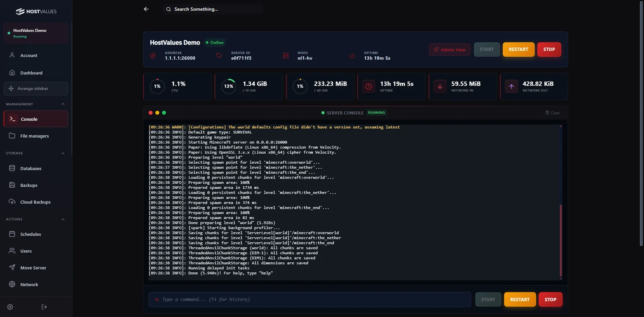
Task: Click the header START button
Action: click(x=487, y=49)
